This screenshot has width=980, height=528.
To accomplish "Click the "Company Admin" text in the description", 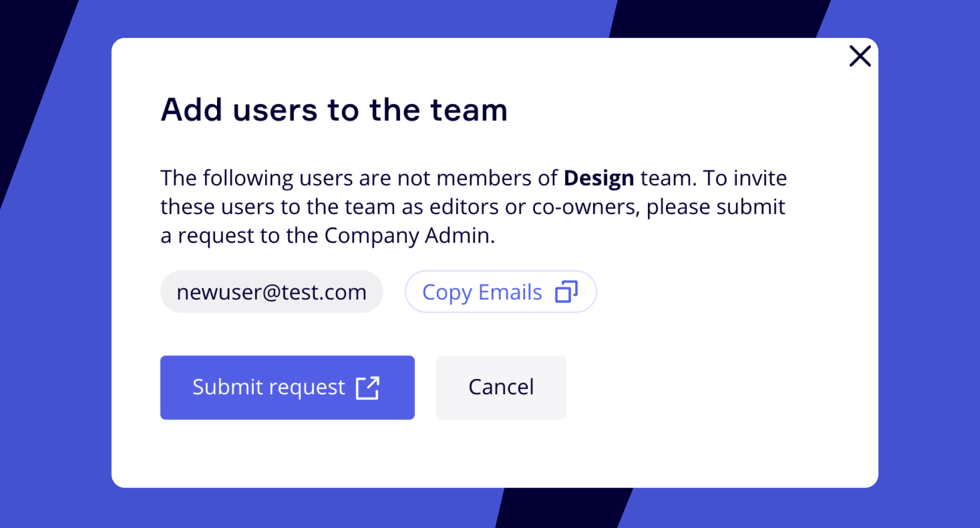I will click(409, 236).
